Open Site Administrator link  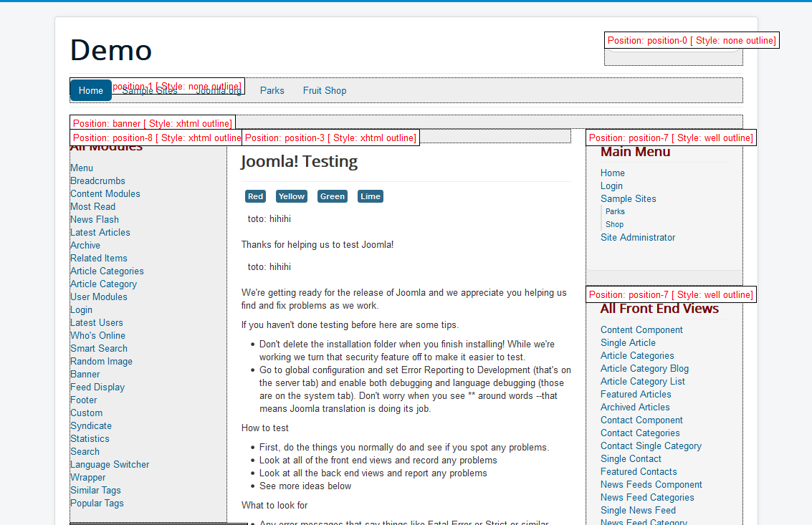coord(638,237)
